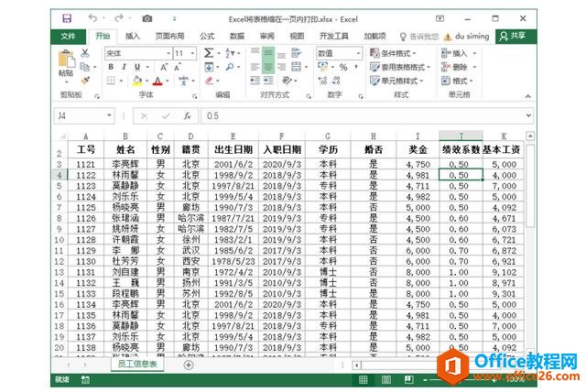Apply the red font color
Viewport: 586px width, 392px height.
pyautogui.click(x=158, y=81)
